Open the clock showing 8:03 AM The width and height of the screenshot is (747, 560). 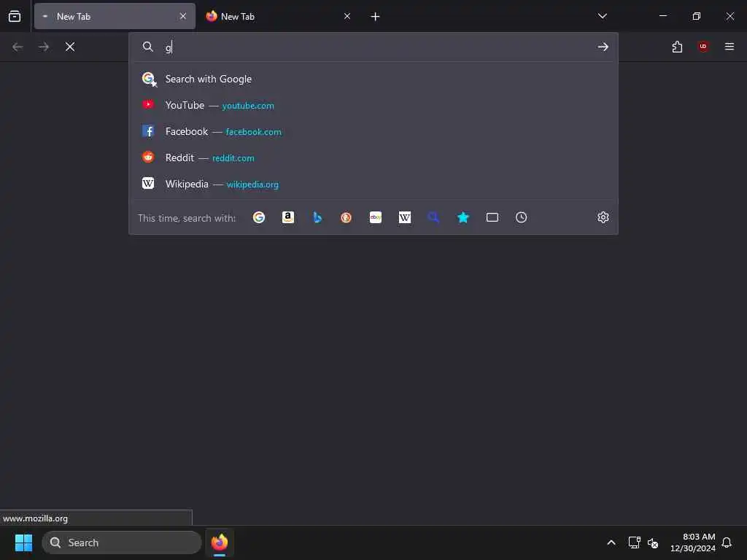(x=693, y=542)
